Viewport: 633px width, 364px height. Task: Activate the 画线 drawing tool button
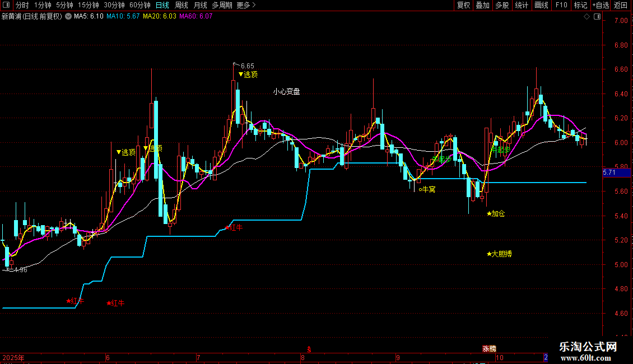(x=541, y=5)
